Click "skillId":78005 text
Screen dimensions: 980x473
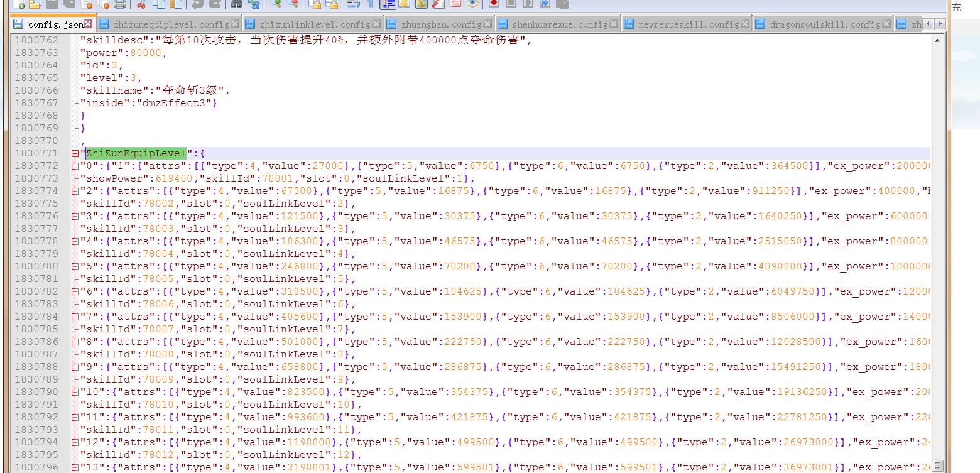click(x=127, y=279)
